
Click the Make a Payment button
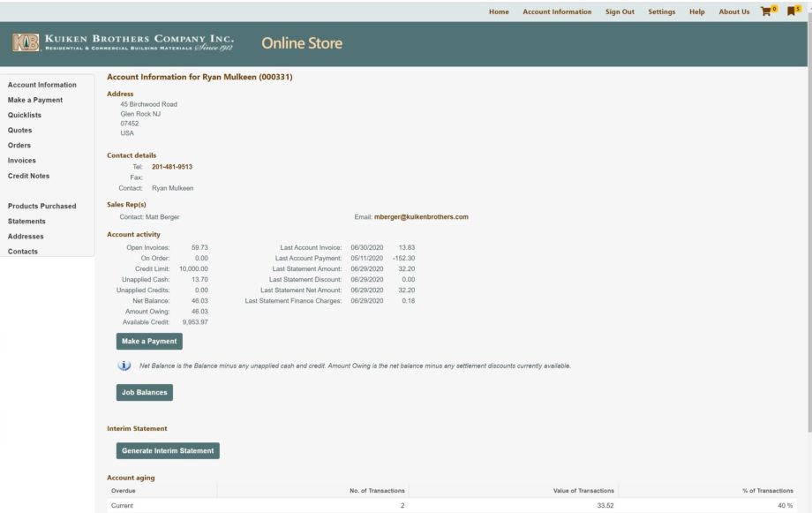click(149, 341)
